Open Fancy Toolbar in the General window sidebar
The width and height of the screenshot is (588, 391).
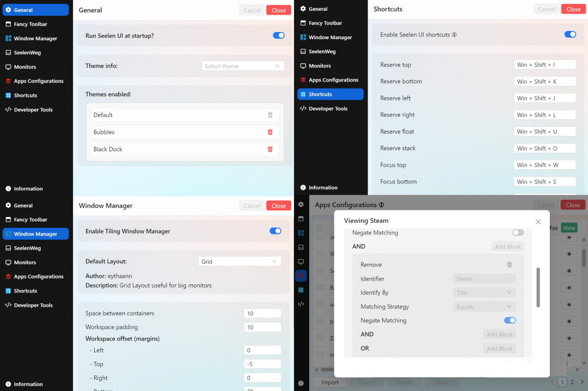[x=35, y=24]
